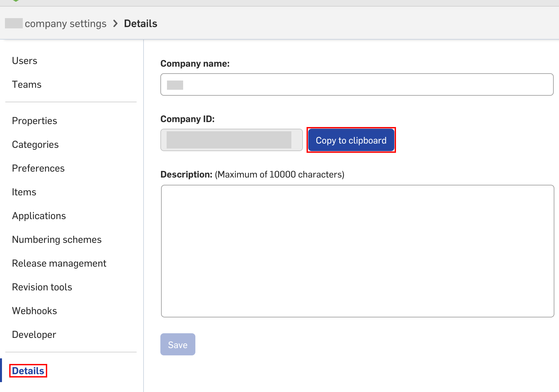
Task: Click the Company ID field
Action: click(x=232, y=140)
